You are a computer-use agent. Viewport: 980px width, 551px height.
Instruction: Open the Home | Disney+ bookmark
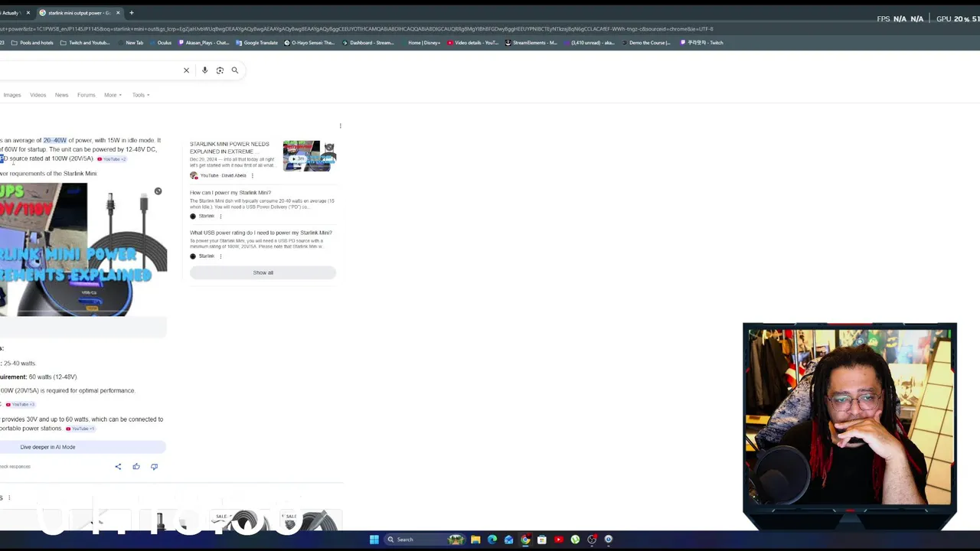pos(420,43)
